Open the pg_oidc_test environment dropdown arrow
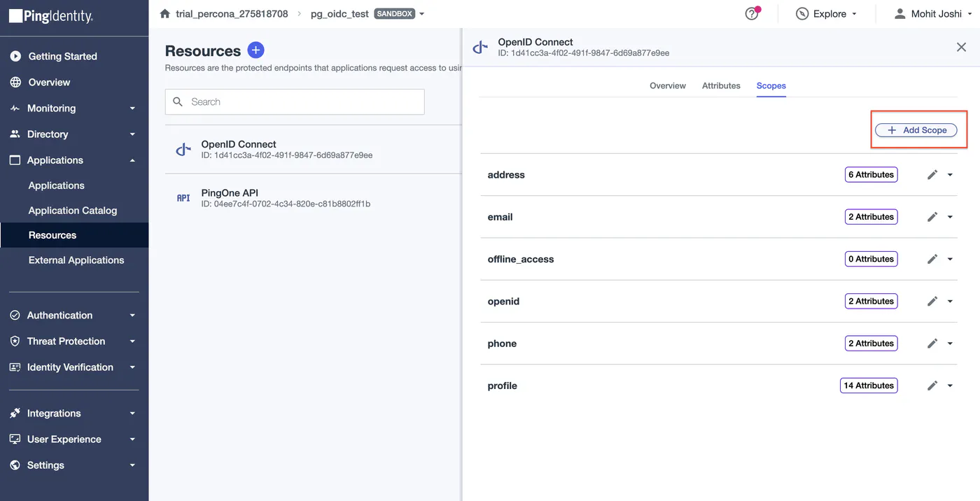Viewport: 980px width, 501px height. pyautogui.click(x=422, y=14)
